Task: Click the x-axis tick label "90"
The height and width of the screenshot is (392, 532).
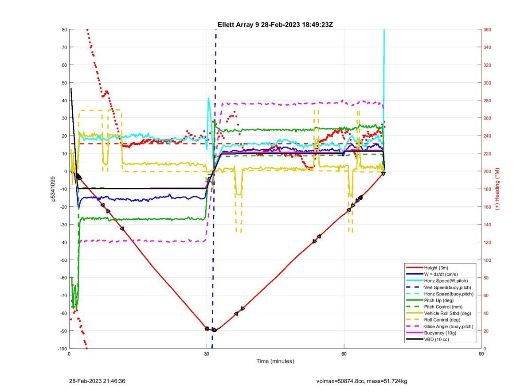Action: pyautogui.click(x=481, y=354)
